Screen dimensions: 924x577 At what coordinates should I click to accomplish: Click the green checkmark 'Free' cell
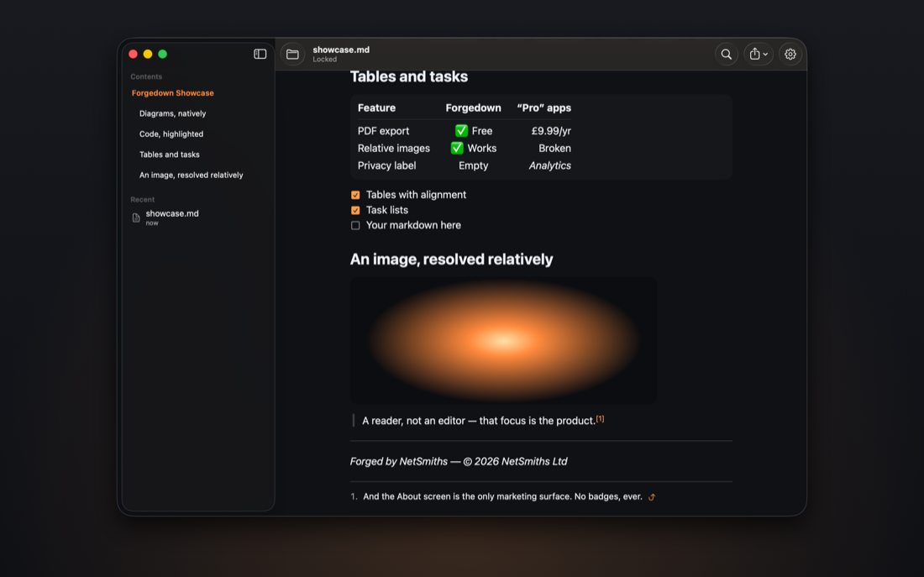[473, 131]
